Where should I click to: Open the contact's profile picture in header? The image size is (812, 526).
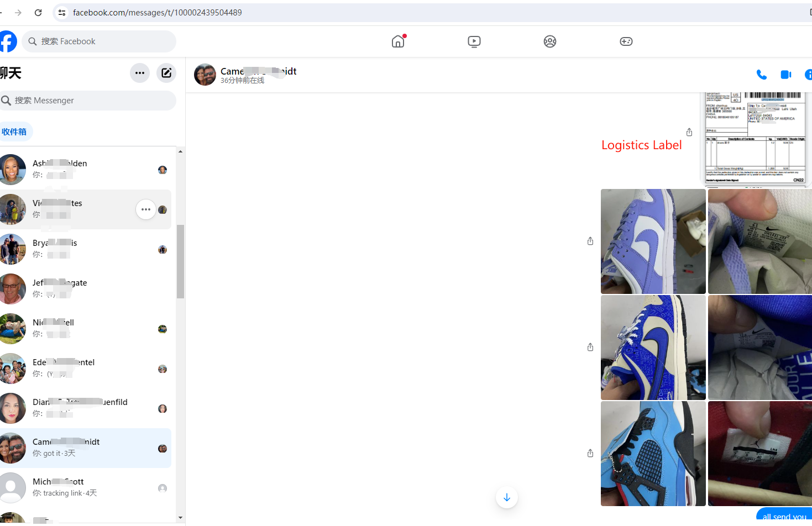pyautogui.click(x=205, y=75)
